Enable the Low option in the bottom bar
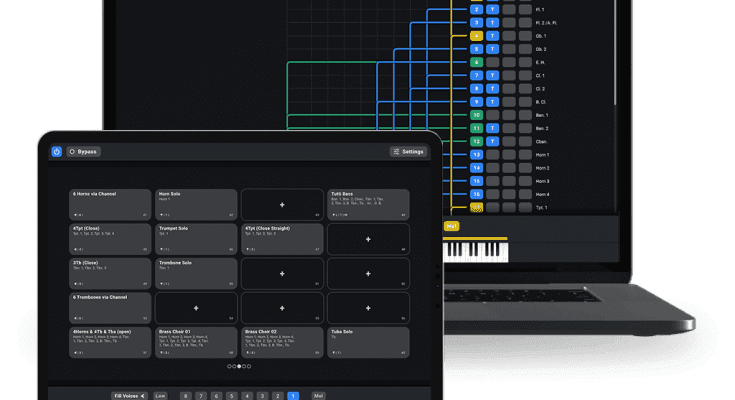This screenshot has height=400, width=735. click(x=160, y=396)
